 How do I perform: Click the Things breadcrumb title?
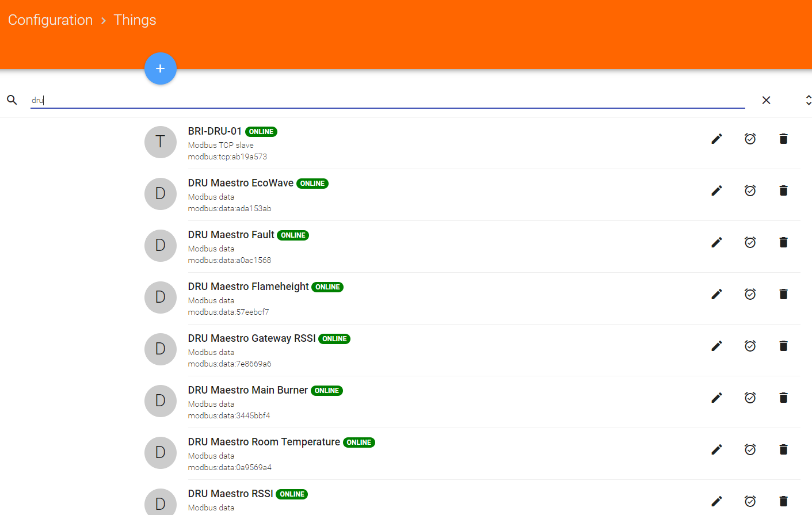click(x=135, y=20)
